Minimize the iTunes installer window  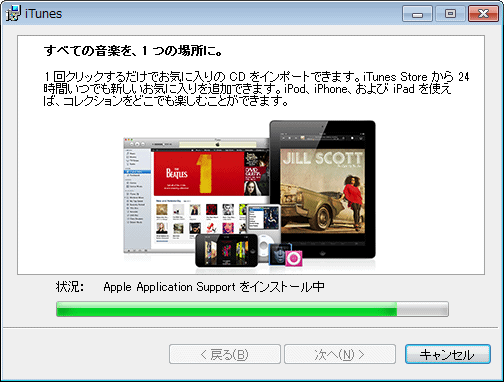(x=417, y=14)
